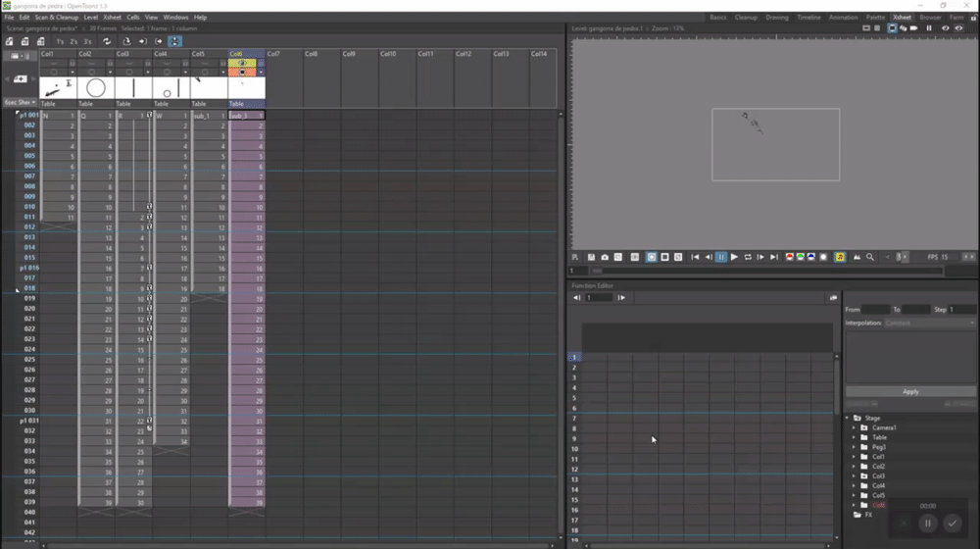This screenshot has width=980, height=549.
Task: Collapse the Stage tree node
Action: [848, 418]
